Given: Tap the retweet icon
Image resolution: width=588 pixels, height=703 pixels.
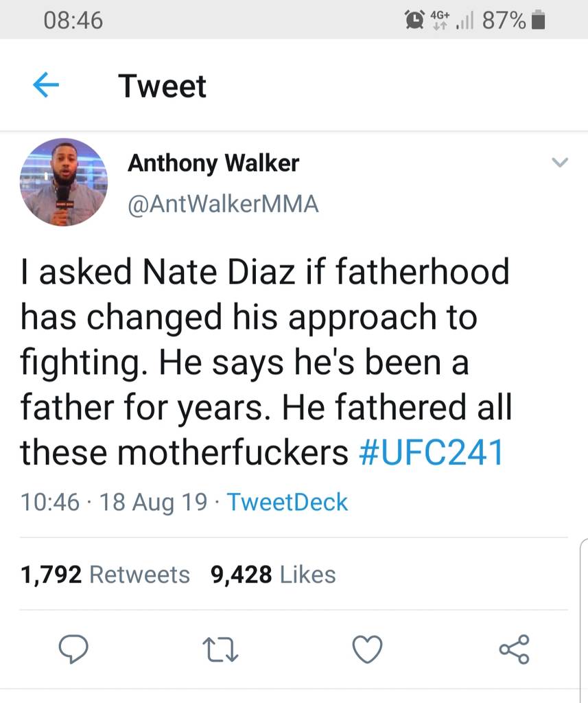Looking at the screenshot, I should point(222,649).
